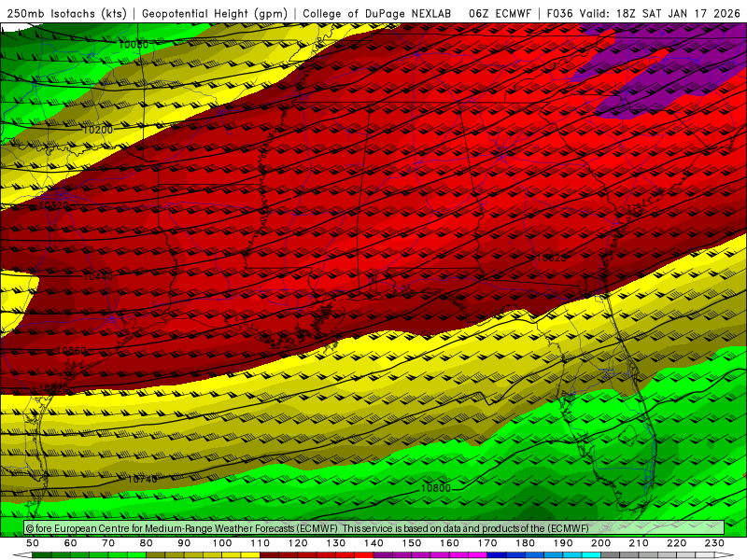The image size is (747, 560).
Task: Click the 180 value on the color scale
Action: [x=525, y=543]
